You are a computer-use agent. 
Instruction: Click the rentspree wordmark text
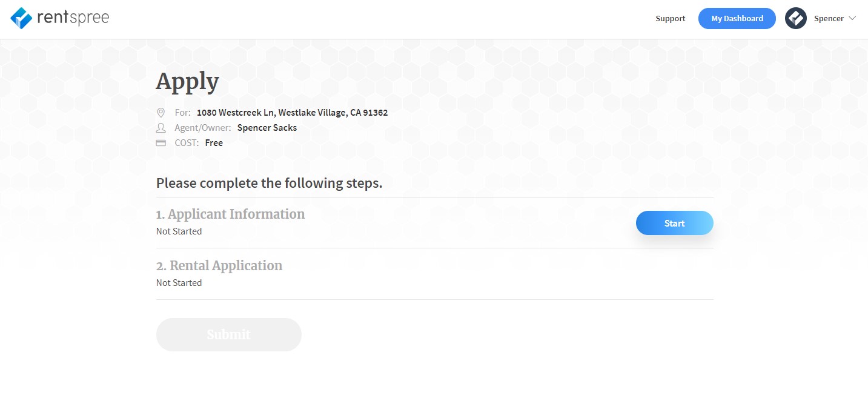point(73,18)
